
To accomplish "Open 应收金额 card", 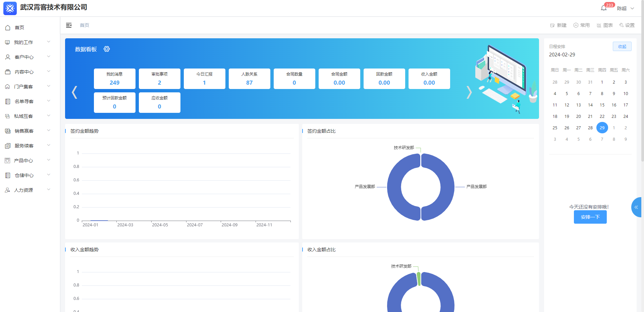I will [160, 102].
